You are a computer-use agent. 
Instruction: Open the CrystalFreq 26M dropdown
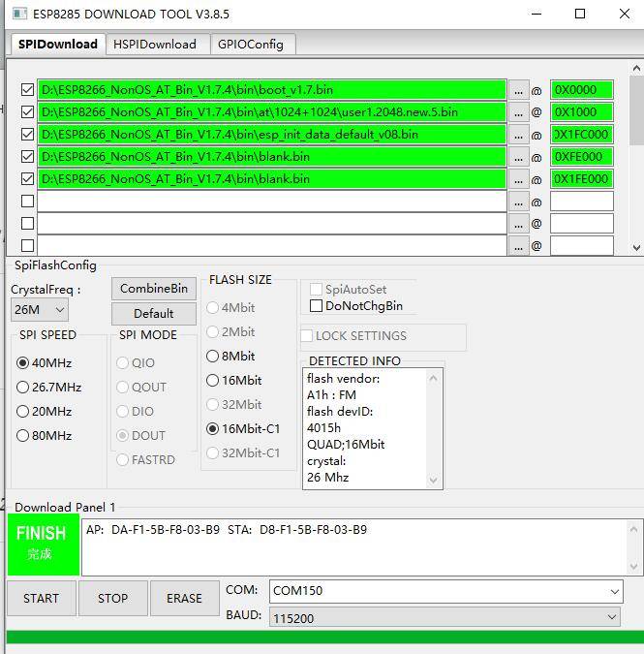[x=39, y=310]
